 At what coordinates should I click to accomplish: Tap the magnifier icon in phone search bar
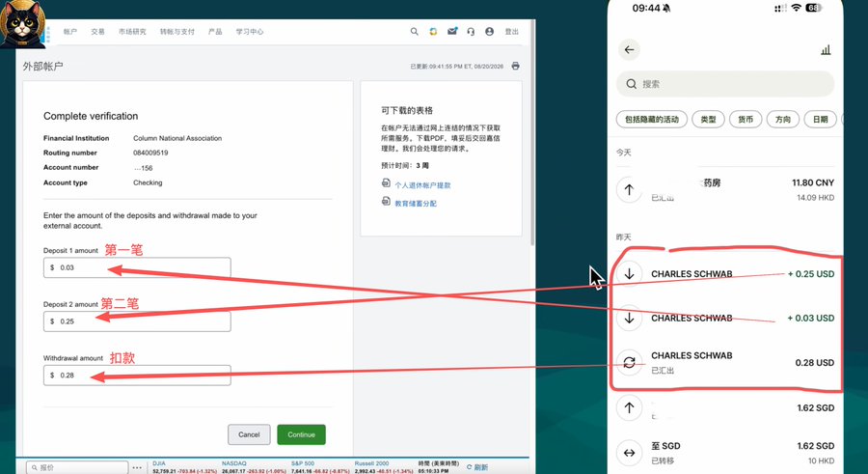click(631, 84)
